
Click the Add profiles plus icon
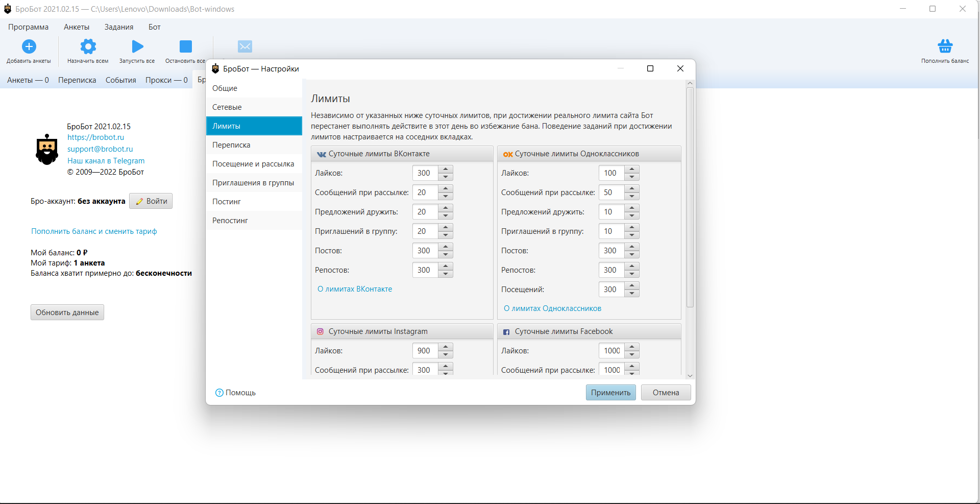(x=29, y=46)
